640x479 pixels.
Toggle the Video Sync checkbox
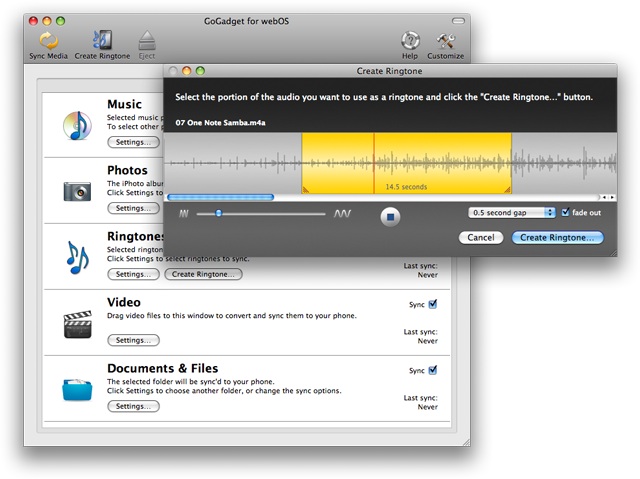(x=433, y=304)
